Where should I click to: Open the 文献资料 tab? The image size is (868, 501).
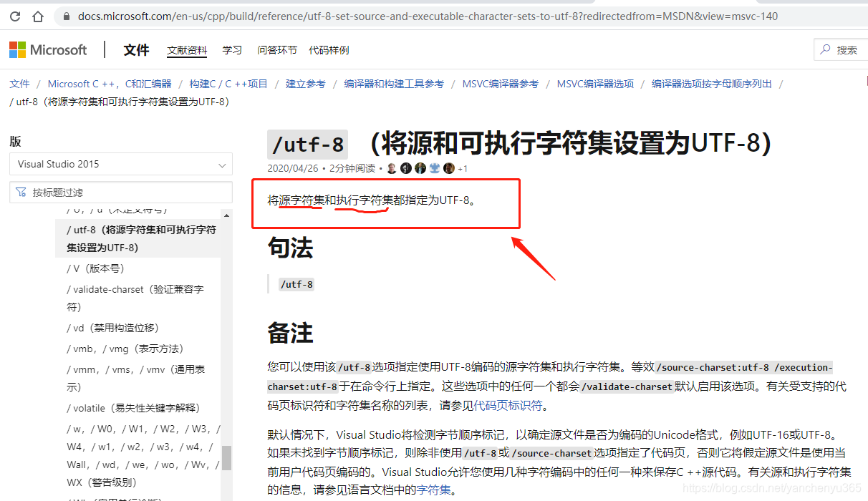point(187,50)
